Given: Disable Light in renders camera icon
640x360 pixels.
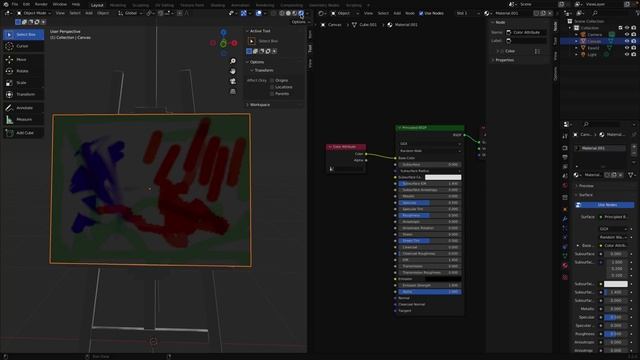Looking at the screenshot, I should point(633,54).
